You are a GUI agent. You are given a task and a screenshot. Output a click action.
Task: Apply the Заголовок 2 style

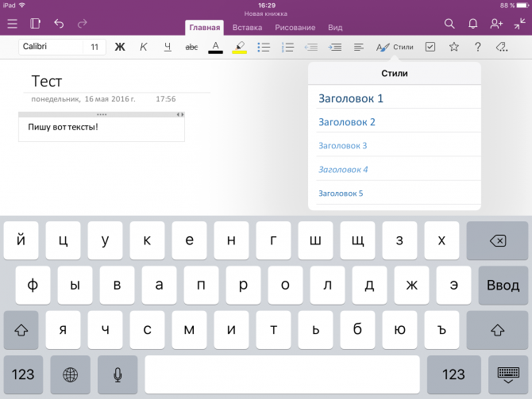[x=395, y=121]
